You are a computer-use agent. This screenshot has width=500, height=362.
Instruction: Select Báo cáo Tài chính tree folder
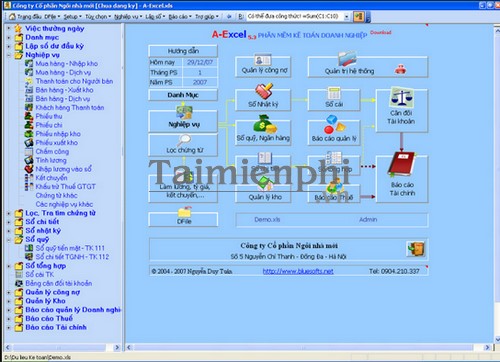tap(56, 327)
